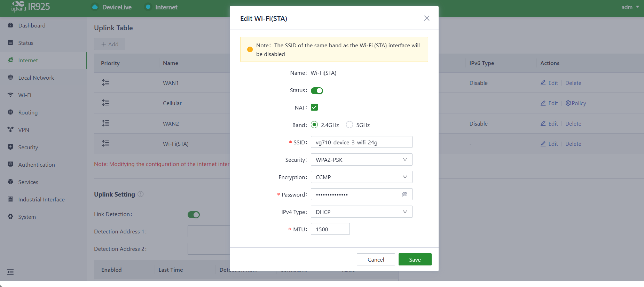This screenshot has width=644, height=287.
Task: Click the Cellular row priority reorder icon
Action: pos(105,103)
